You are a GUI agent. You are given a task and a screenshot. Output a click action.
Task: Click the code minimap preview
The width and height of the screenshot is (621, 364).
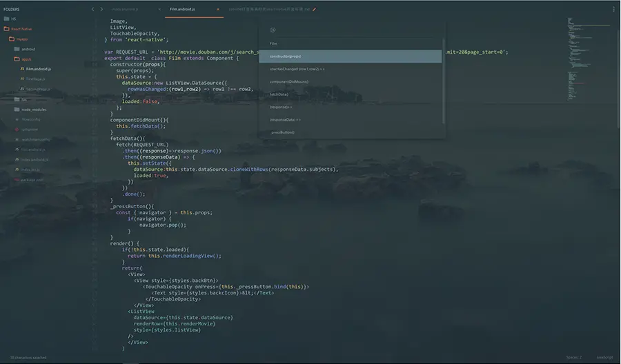coord(588,59)
